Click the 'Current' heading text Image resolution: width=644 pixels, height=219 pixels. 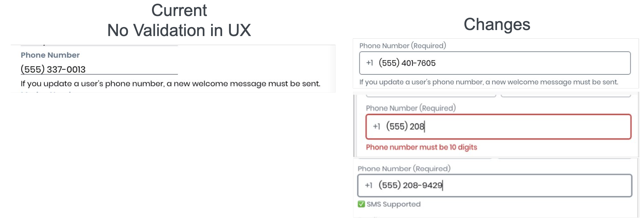179,10
